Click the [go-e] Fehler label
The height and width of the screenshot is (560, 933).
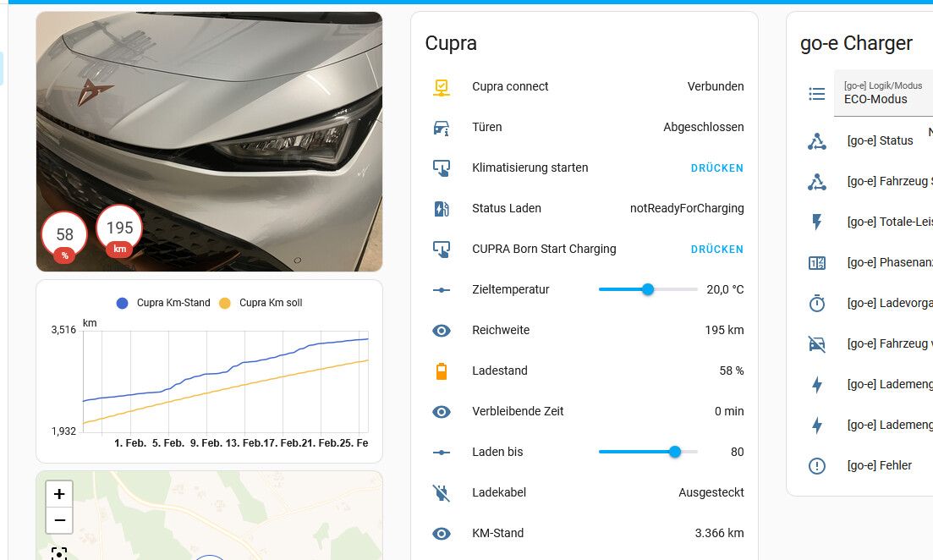click(x=880, y=466)
